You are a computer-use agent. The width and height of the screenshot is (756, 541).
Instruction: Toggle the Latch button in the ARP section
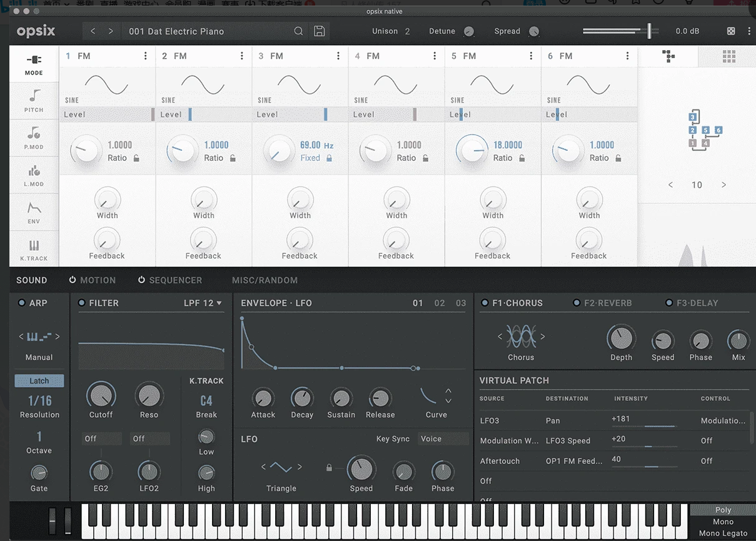coord(39,380)
